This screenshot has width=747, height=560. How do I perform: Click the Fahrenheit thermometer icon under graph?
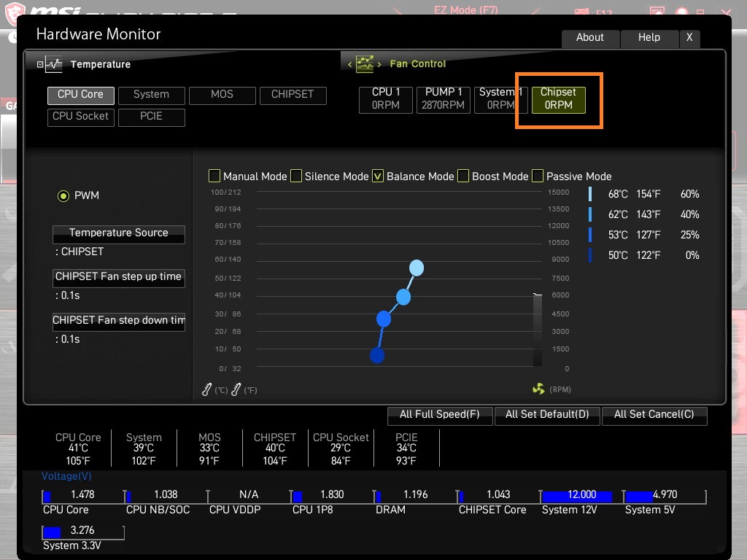[x=236, y=389]
